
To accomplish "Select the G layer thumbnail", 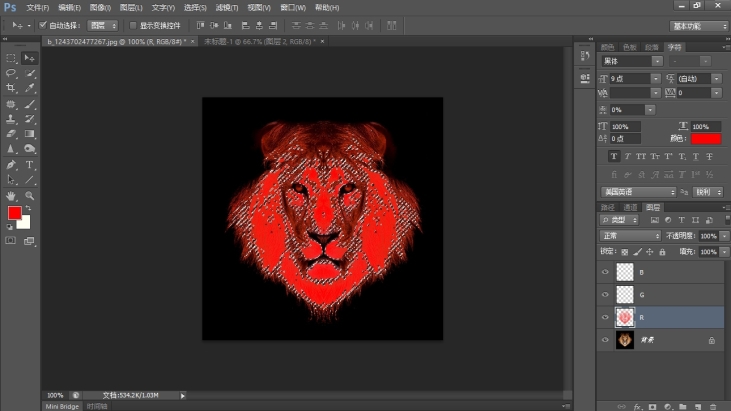I will [625, 294].
